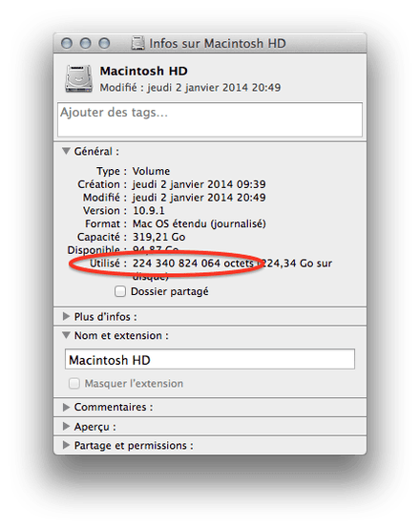Viewport: 420px width, 529px height.
Task: Expand the Plus d'infos section
Action: 66,316
